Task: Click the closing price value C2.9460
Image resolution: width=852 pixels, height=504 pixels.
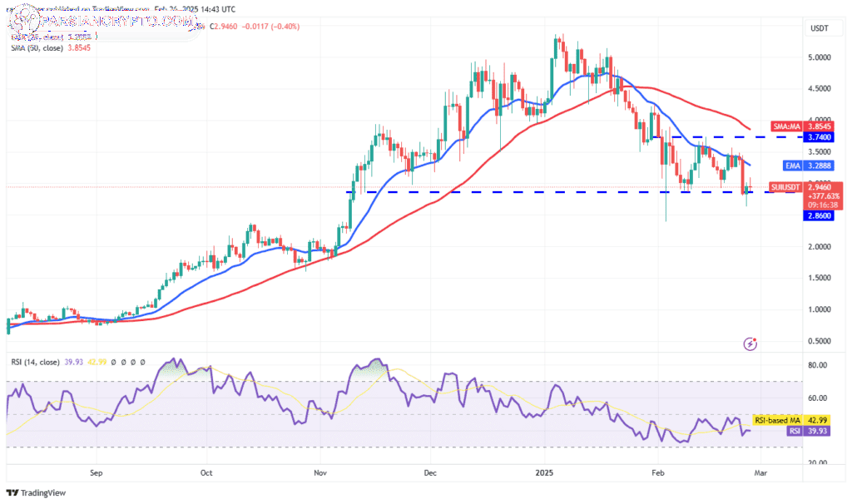Action: [x=223, y=26]
